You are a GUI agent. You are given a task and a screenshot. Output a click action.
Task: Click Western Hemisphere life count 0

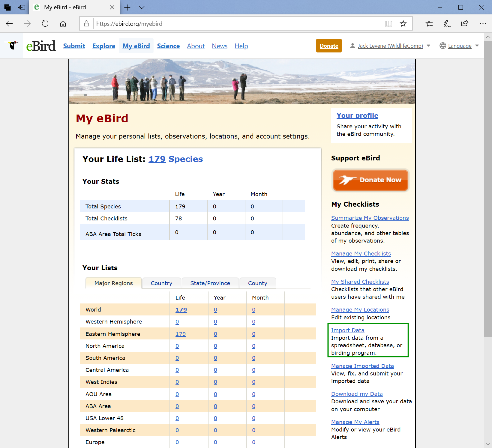[177, 322]
